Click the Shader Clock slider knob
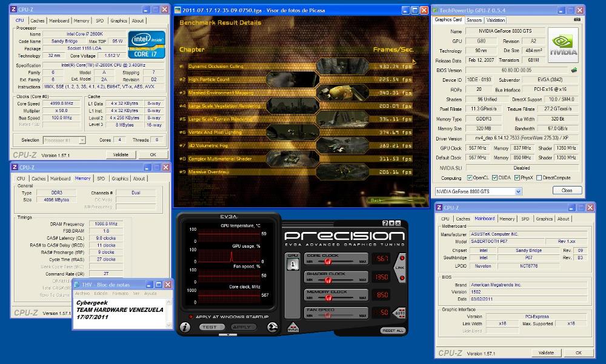This screenshot has height=364, width=606. [328, 279]
